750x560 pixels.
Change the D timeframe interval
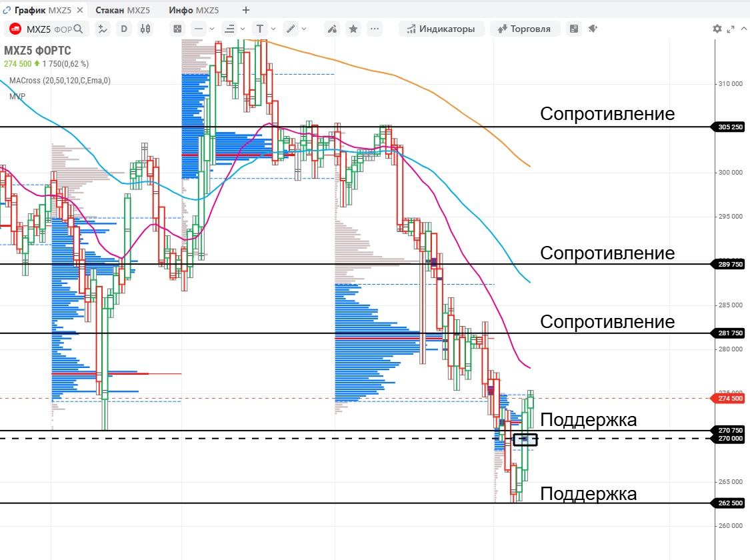[x=124, y=29]
